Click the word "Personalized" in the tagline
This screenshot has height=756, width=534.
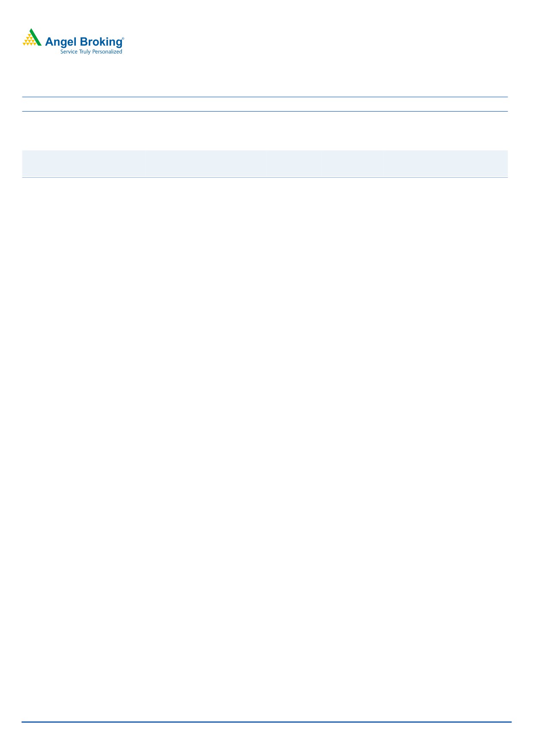107,52
